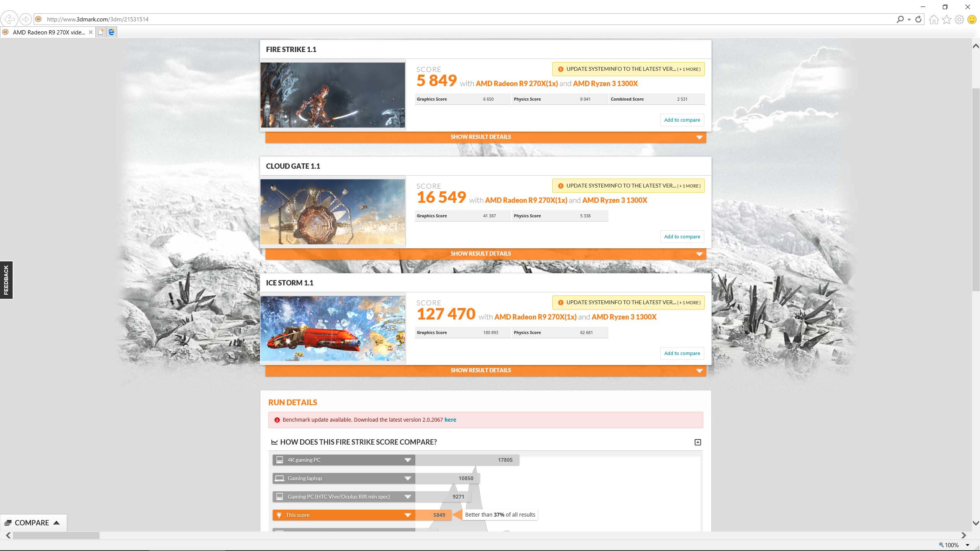Viewport: 980px width, 551px height.
Task: Expand the COMPARE panel at bottom left
Action: [33, 523]
